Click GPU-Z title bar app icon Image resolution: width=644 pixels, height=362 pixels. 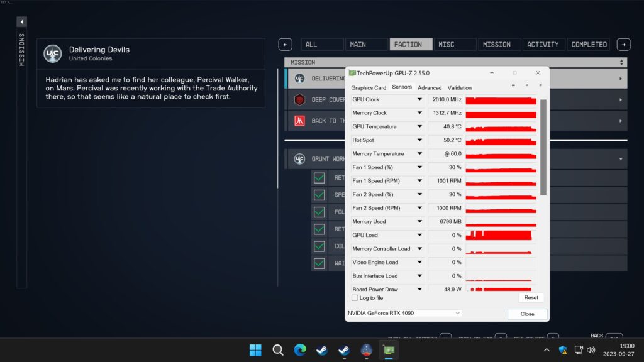pyautogui.click(x=352, y=73)
